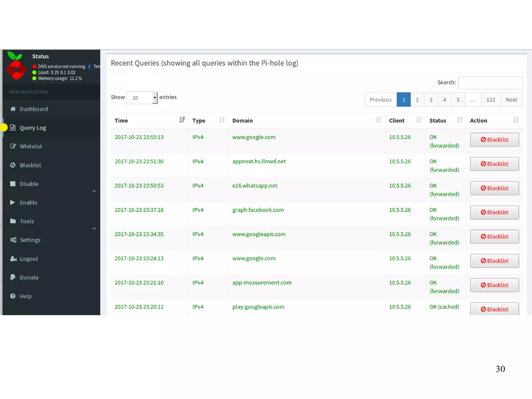Go to the Next page
The width and height of the screenshot is (532, 399).
511,100
